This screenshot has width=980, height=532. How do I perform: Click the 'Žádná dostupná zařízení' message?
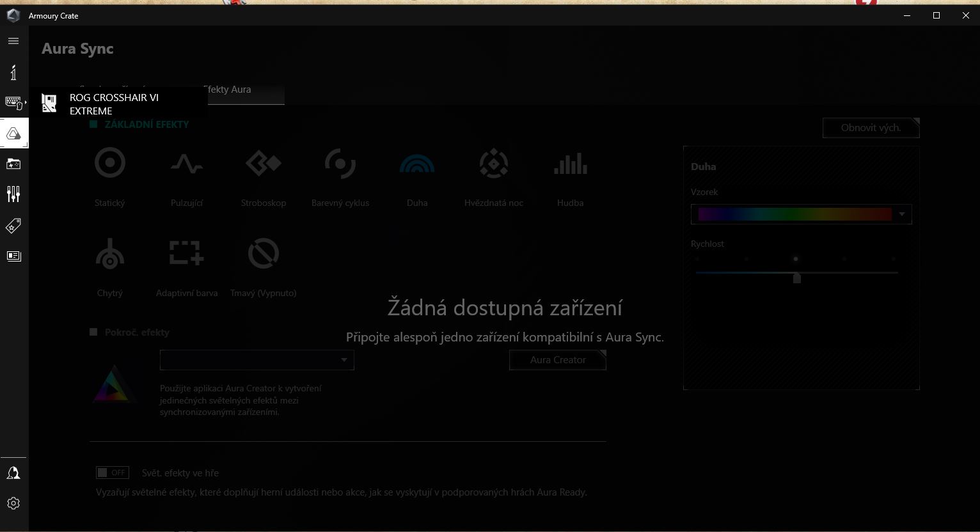coord(505,308)
